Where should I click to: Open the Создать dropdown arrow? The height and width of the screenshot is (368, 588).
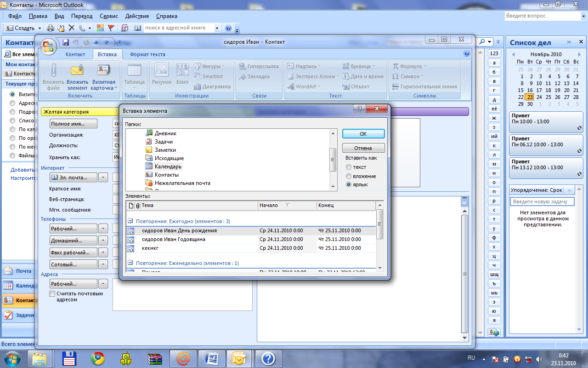(40, 28)
